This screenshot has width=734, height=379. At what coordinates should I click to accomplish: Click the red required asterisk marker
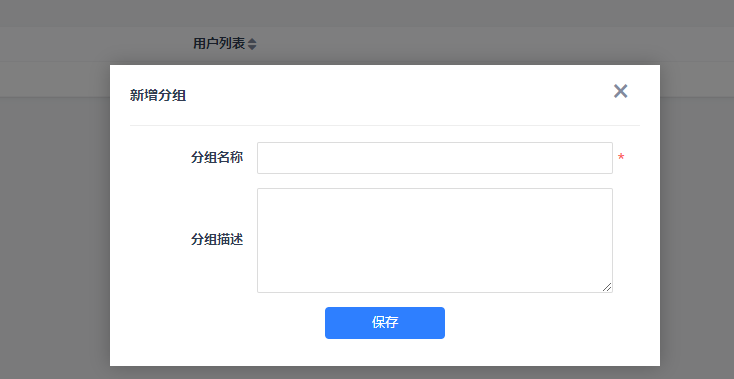tap(621, 157)
